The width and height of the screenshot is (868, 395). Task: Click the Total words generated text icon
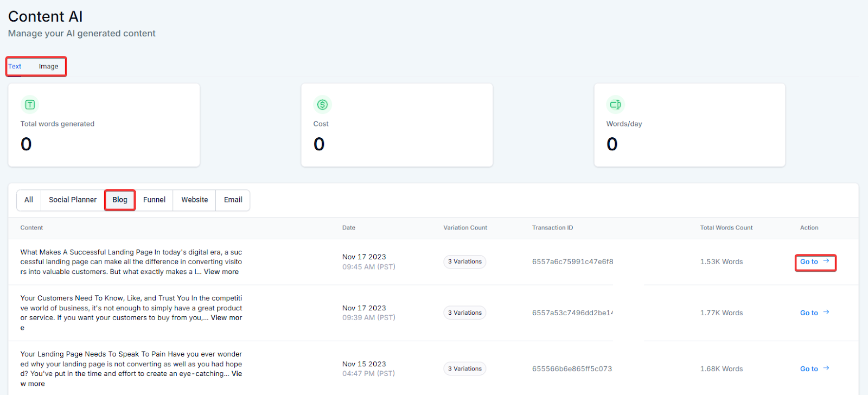point(30,105)
